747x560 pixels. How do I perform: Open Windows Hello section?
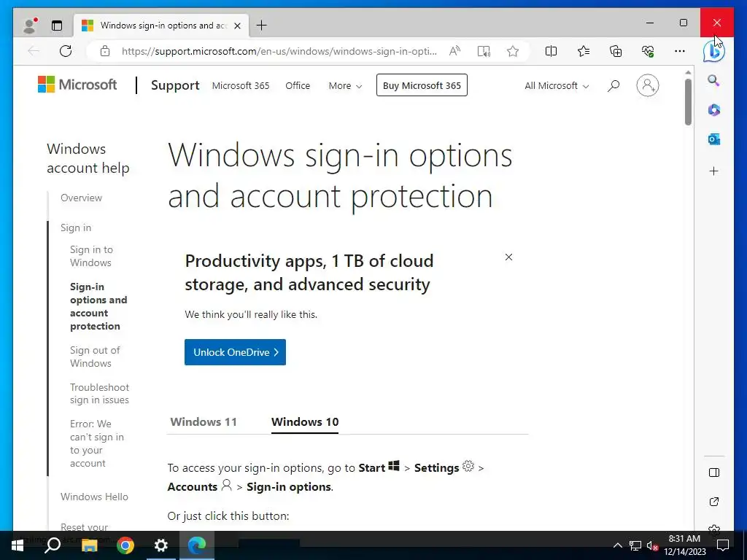[x=94, y=497]
